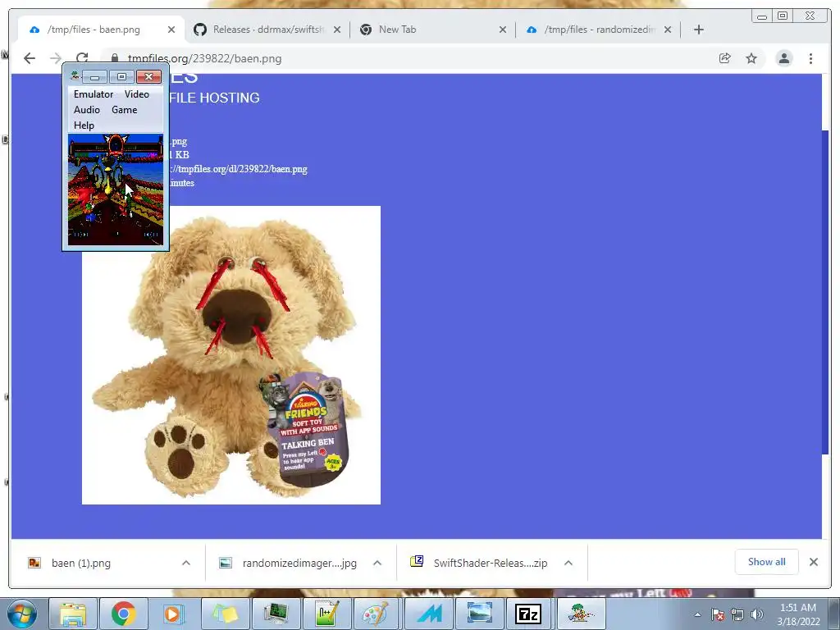
Task: Open the computer monitor taskbar icon
Action: coord(276,614)
